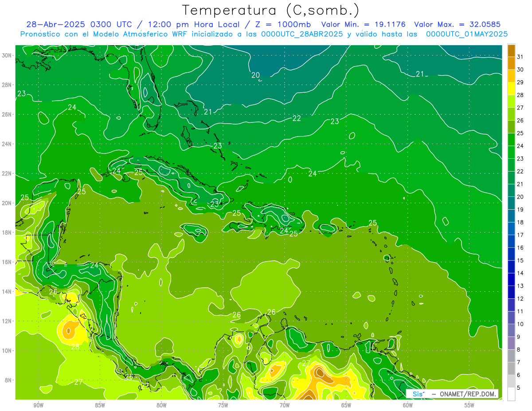The height and width of the screenshot is (411, 532).
Task: Click the 22 contour label on the map
Action: click(x=297, y=118)
